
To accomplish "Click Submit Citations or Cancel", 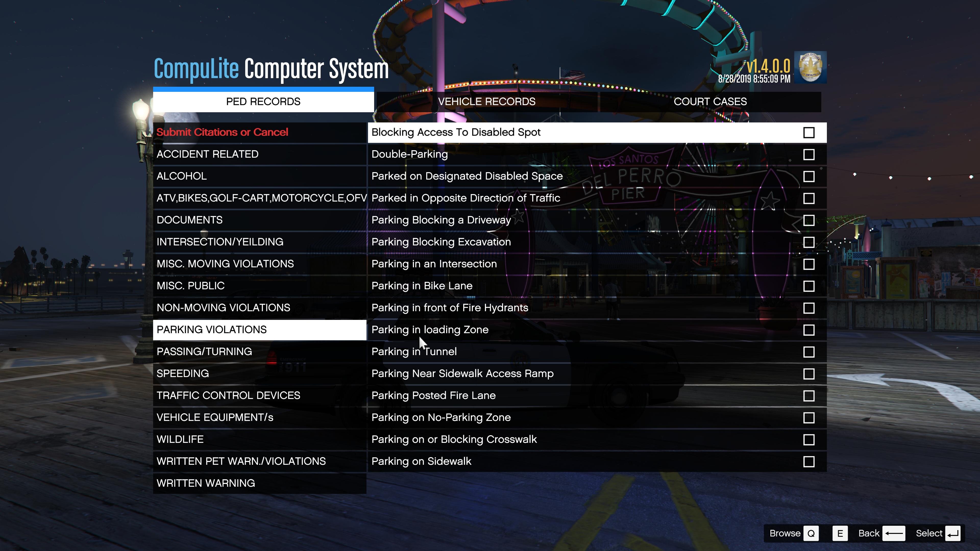I will click(x=222, y=132).
